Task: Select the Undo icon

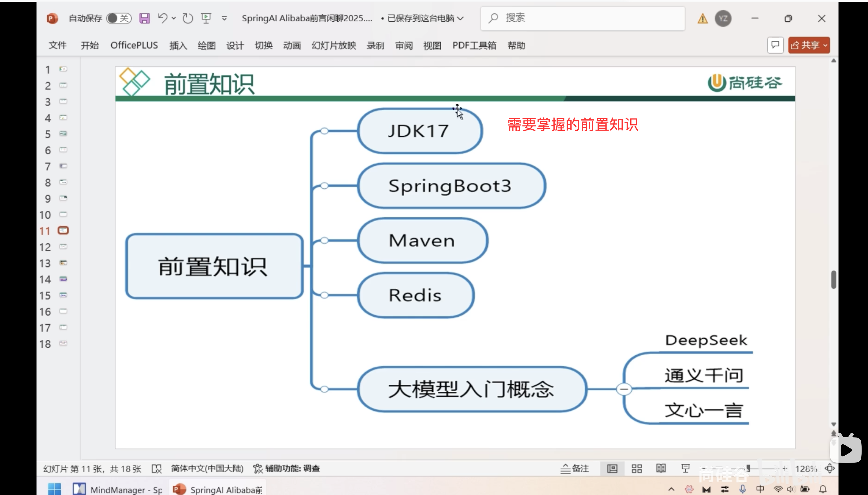Action: [x=163, y=18]
